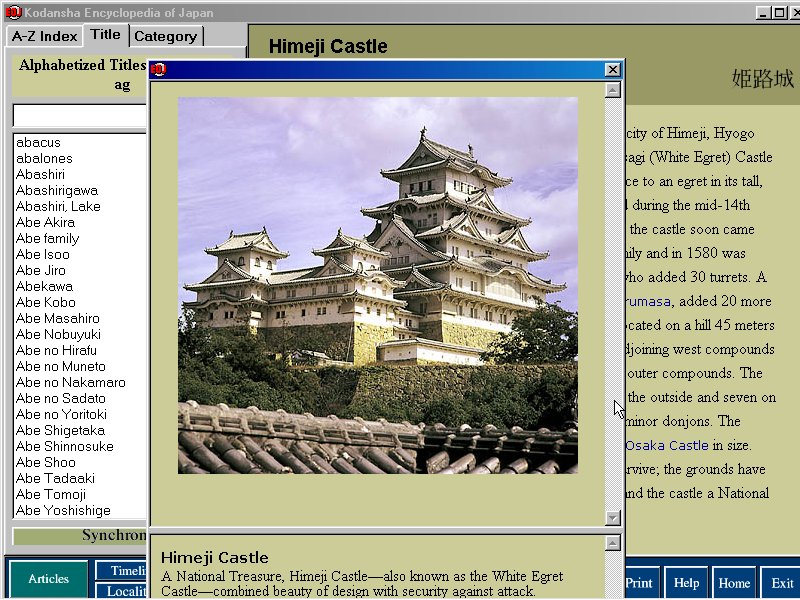Open the Articles section button
The image size is (800, 600).
[48, 579]
